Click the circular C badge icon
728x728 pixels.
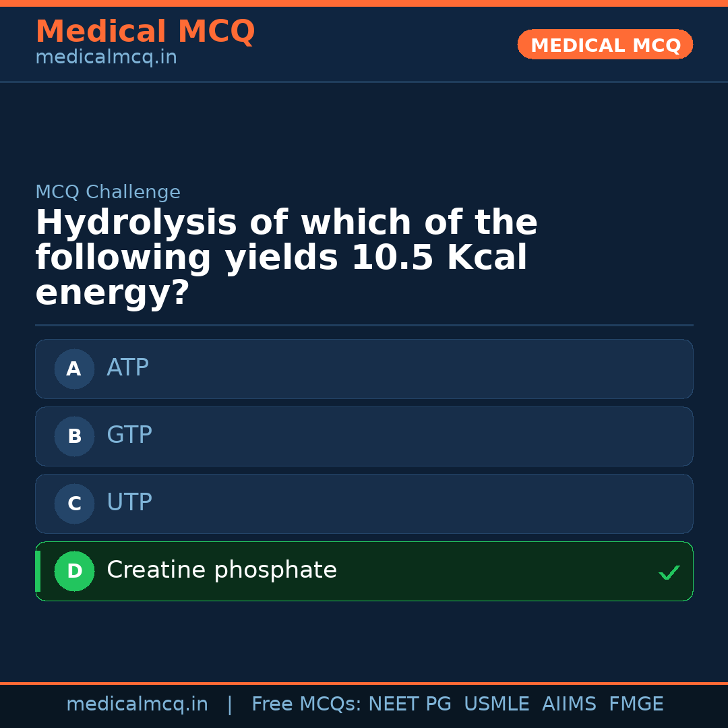click(74, 504)
